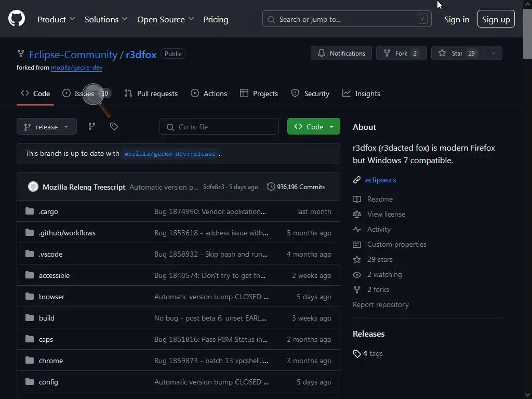Click the .vscode folder icon
This screenshot has width=532, height=399.
[x=30, y=254]
